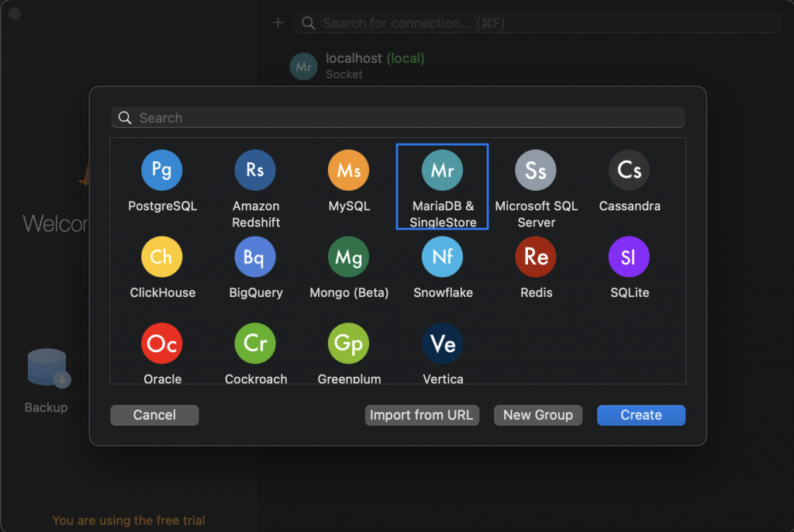The width and height of the screenshot is (794, 532).
Task: Click the localhost Mr connection icon
Action: click(304, 67)
